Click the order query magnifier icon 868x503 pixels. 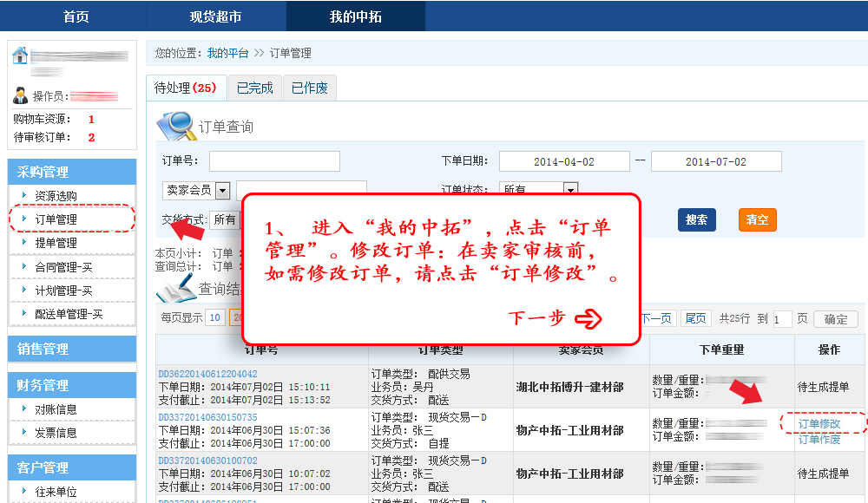tap(175, 126)
